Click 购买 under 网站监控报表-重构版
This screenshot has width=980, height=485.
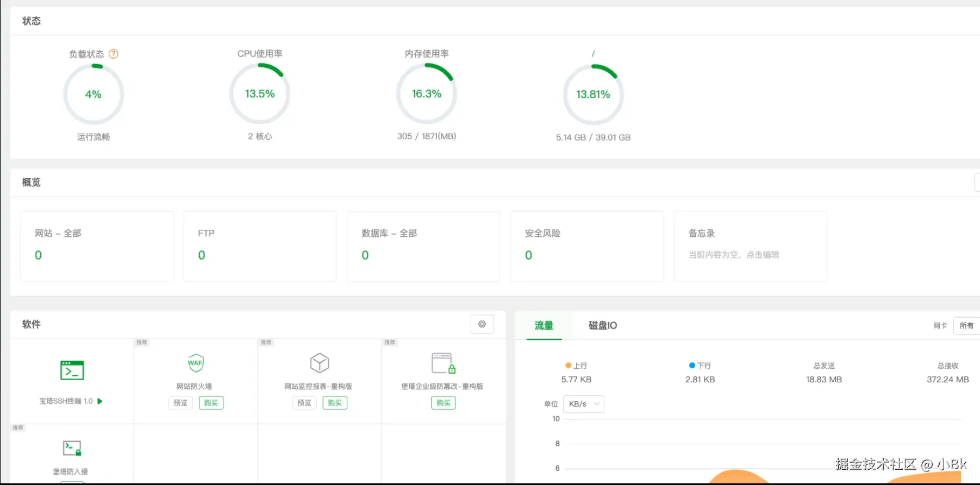pyautogui.click(x=335, y=403)
